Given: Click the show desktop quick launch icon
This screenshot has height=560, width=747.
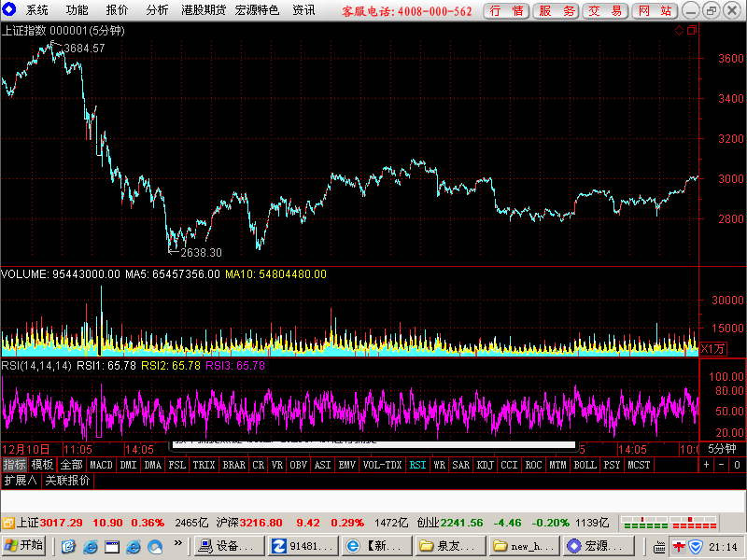Looking at the screenshot, I should pos(112,546).
